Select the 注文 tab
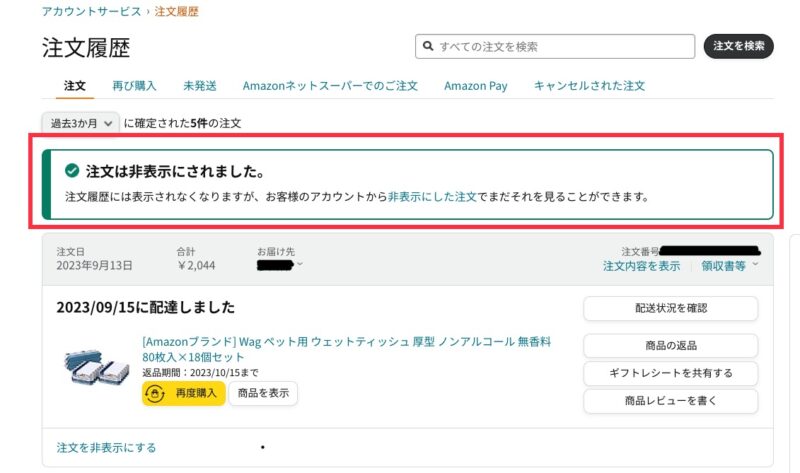The height and width of the screenshot is (473, 800). tap(74, 86)
